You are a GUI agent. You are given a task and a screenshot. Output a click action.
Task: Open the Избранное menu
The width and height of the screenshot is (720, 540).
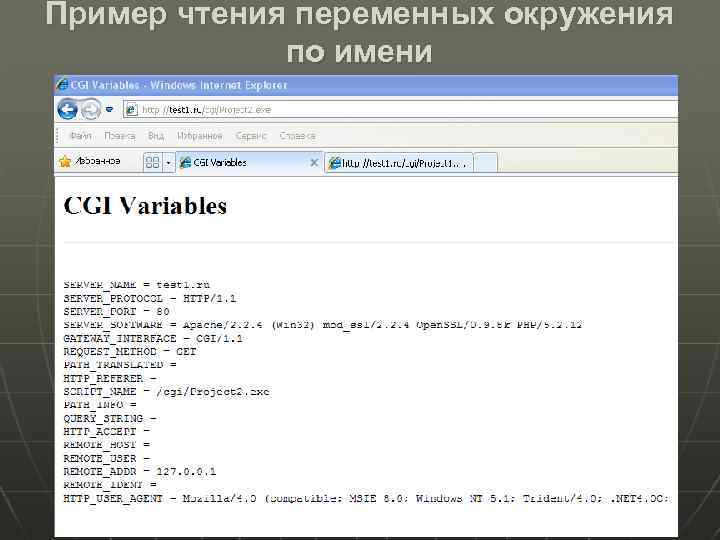point(200,136)
